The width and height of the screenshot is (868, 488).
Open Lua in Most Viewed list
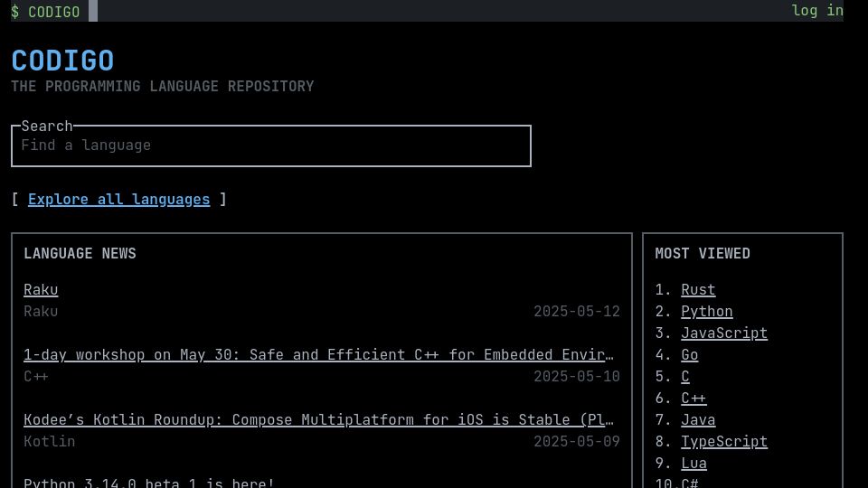coord(693,463)
